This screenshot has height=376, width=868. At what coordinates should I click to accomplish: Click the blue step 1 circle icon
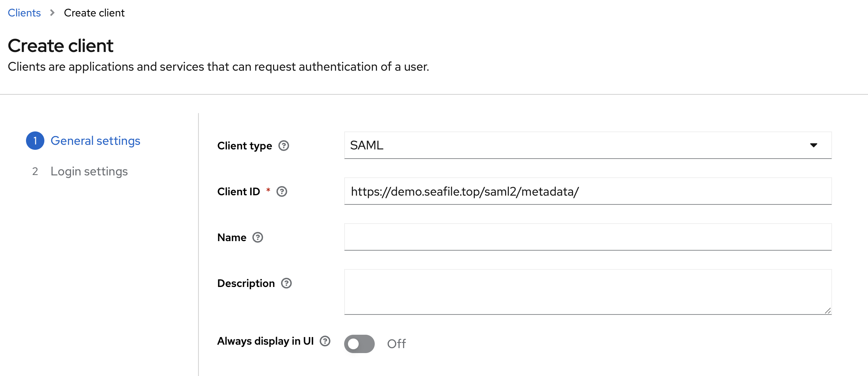pos(35,141)
